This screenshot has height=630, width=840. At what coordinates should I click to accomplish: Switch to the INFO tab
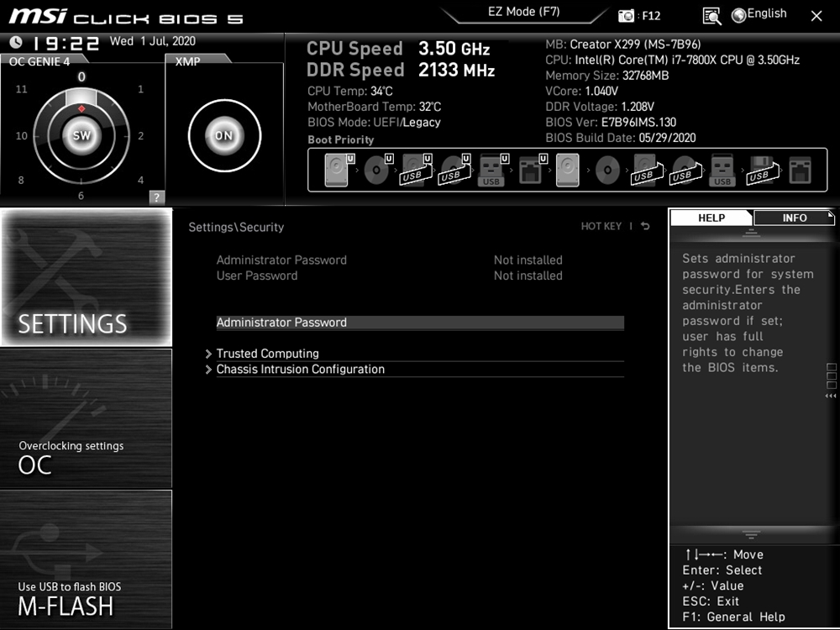click(794, 218)
